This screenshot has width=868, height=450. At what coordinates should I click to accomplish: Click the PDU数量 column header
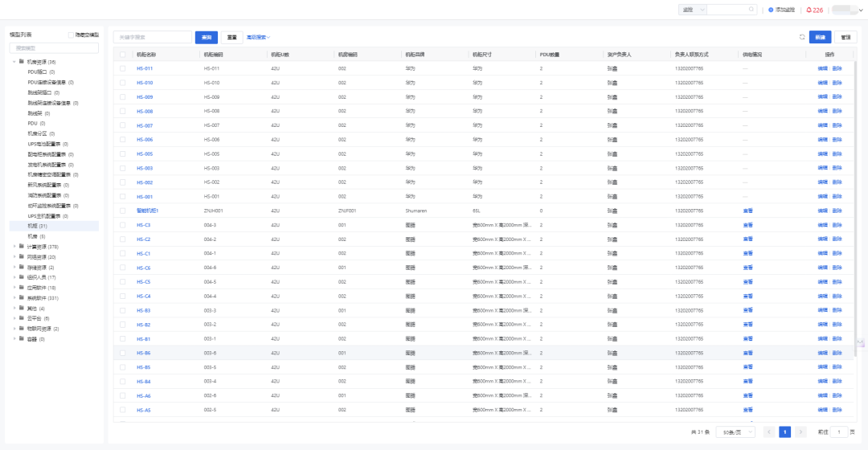pos(550,55)
